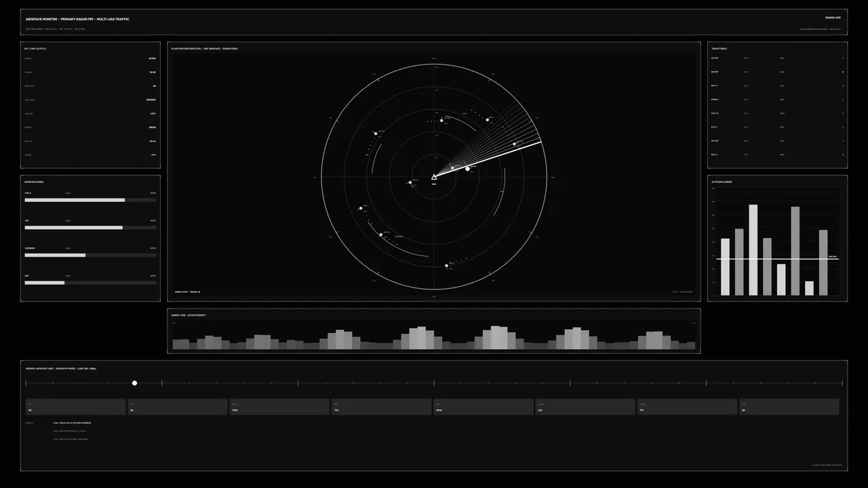Click the CTR-A airspace zone bar

[x=90, y=200]
